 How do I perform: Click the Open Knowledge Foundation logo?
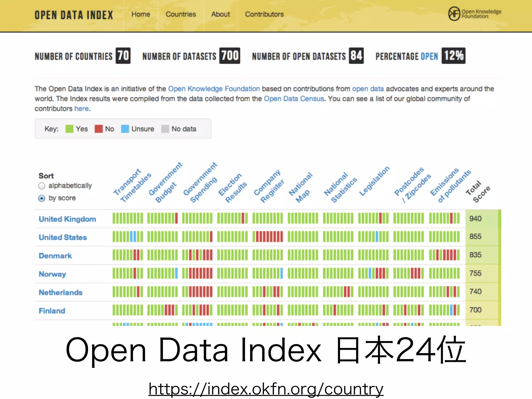tap(475, 14)
